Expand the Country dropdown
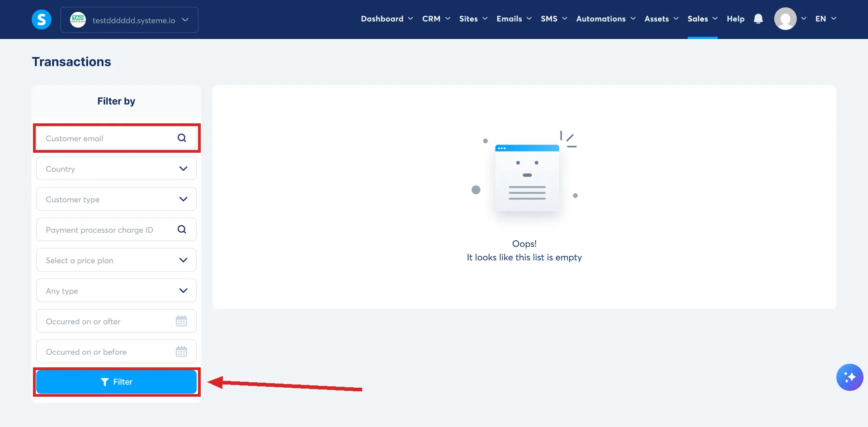 point(116,169)
